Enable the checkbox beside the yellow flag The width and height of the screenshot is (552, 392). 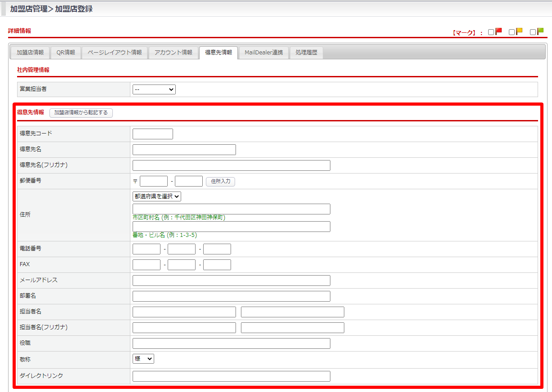512,32
